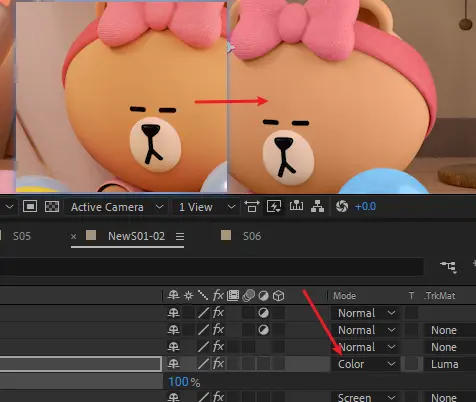Click the Adjustment Layer column header icon
The height and width of the screenshot is (402, 476).
tap(263, 296)
